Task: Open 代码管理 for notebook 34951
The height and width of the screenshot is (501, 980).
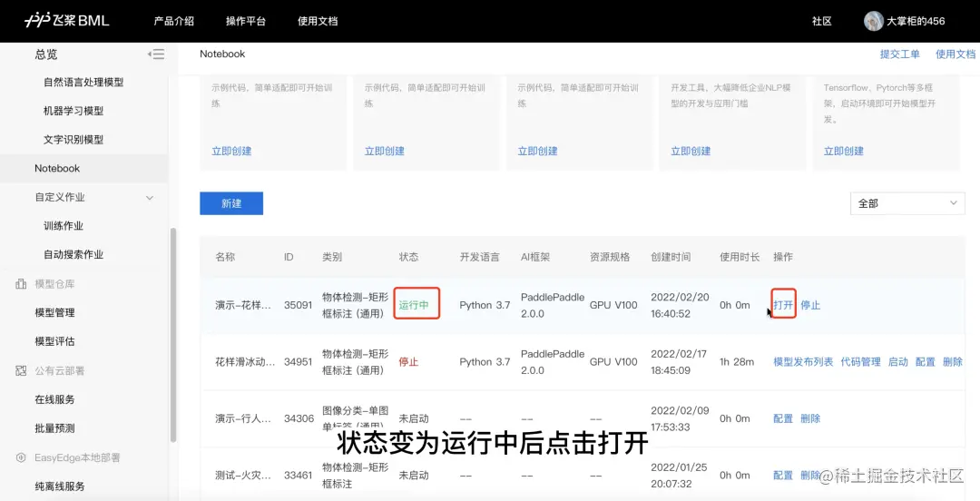Action: (x=860, y=361)
